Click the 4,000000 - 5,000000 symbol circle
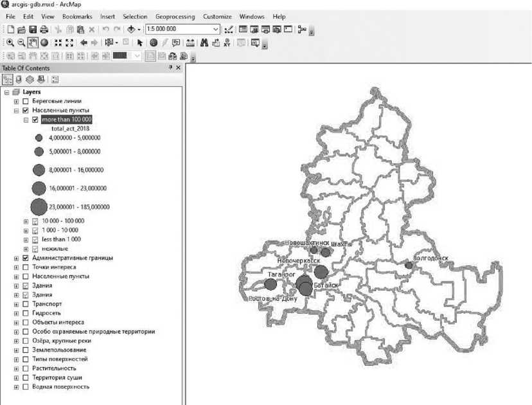The height and width of the screenshot is (405, 532). 39,138
